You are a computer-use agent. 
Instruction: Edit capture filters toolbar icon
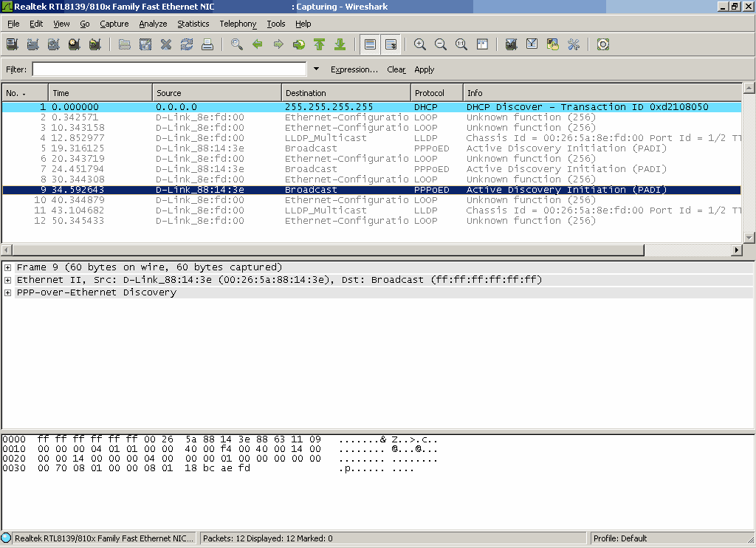(511, 44)
